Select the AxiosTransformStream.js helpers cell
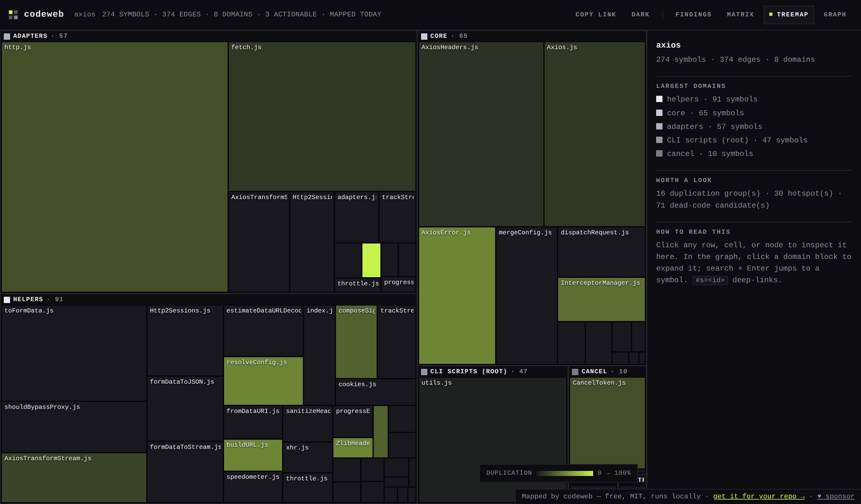This screenshot has height=504, width=861. pyautogui.click(x=74, y=477)
